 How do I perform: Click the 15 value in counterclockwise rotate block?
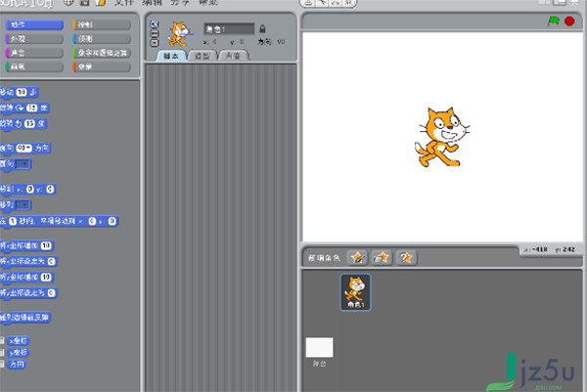click(x=29, y=124)
